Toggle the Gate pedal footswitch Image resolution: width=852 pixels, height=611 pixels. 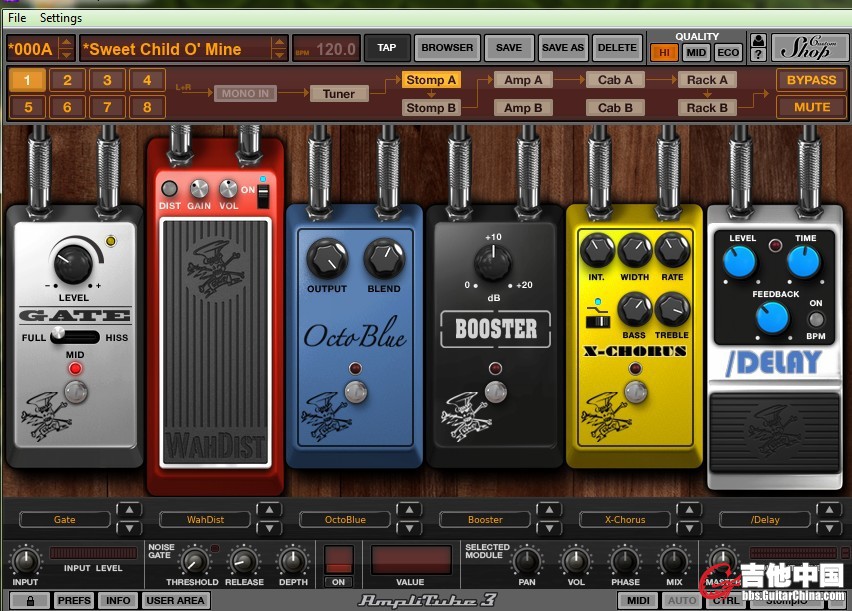click(x=76, y=391)
